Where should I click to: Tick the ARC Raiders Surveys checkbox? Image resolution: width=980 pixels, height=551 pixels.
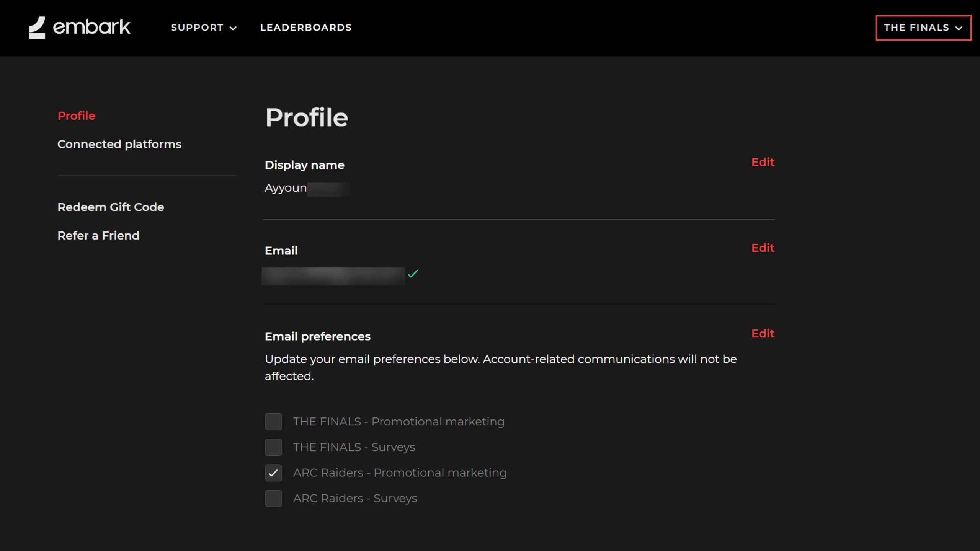273,499
